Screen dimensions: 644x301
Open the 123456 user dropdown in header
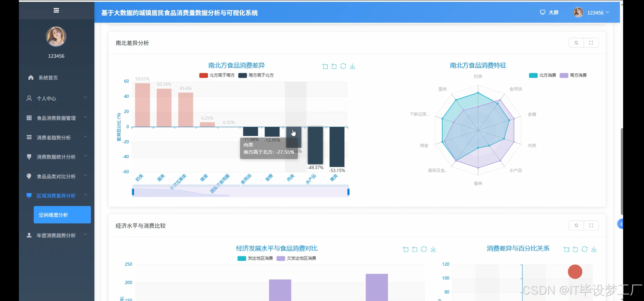(598, 13)
